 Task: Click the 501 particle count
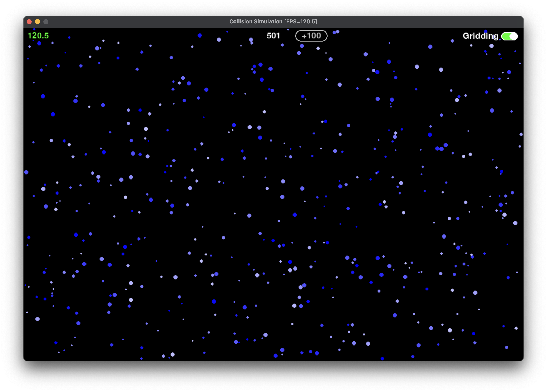(x=273, y=36)
